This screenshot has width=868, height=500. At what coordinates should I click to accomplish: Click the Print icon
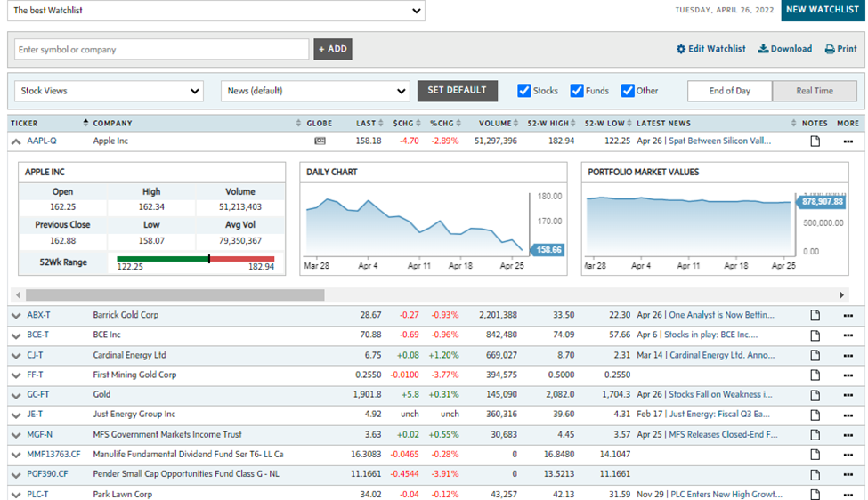[x=829, y=50]
